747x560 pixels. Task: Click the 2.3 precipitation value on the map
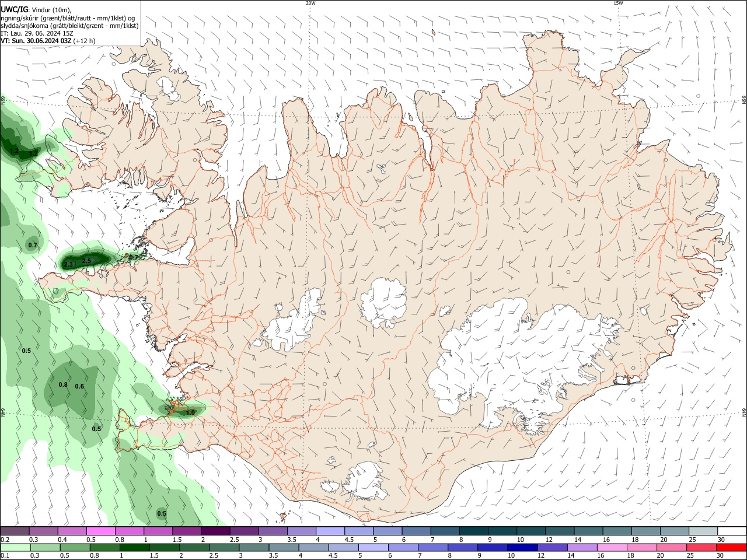[68, 265]
